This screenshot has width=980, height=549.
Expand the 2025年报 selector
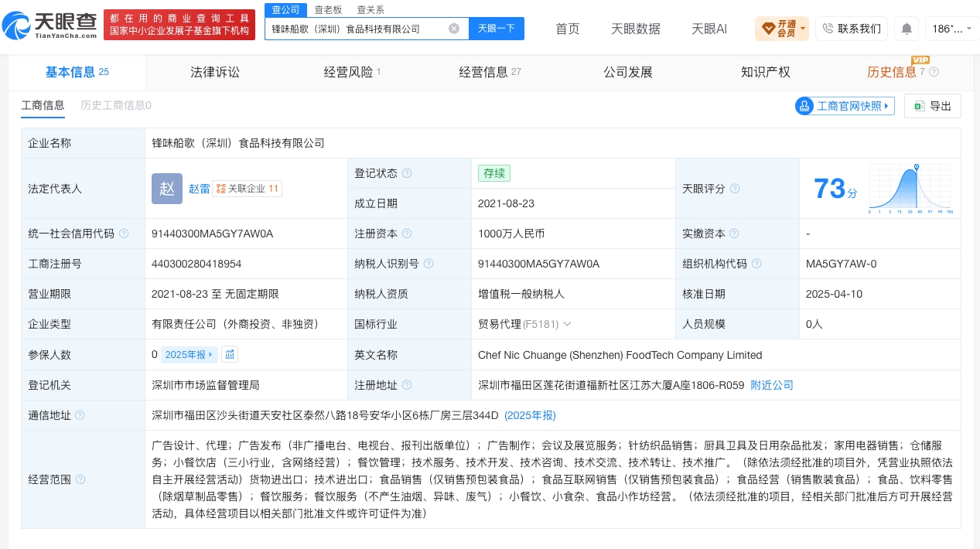pos(190,354)
